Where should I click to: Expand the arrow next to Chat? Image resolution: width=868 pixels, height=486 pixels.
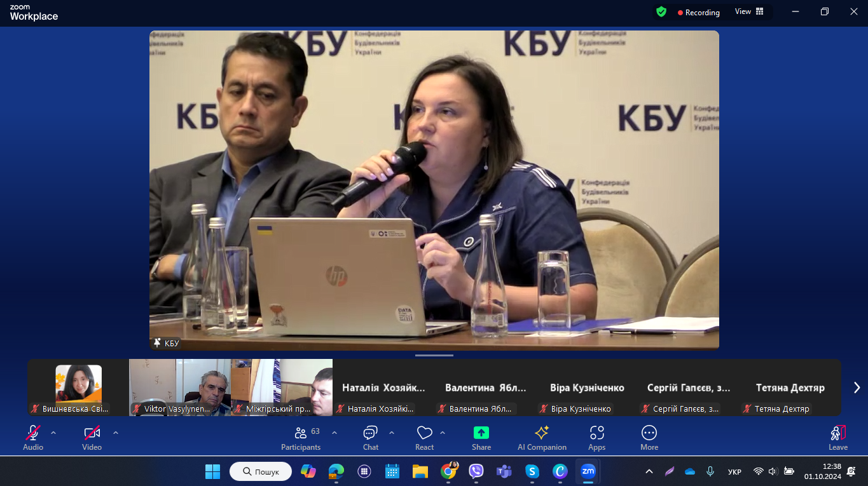(x=392, y=433)
